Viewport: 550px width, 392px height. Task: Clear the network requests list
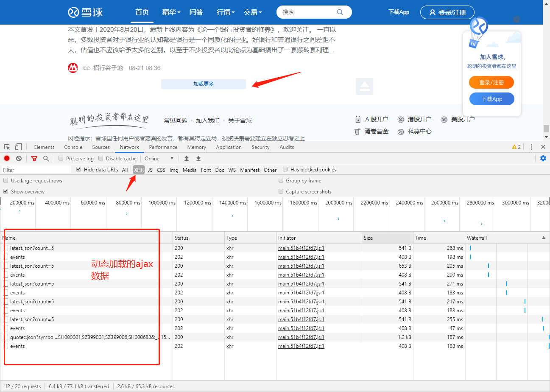point(18,158)
